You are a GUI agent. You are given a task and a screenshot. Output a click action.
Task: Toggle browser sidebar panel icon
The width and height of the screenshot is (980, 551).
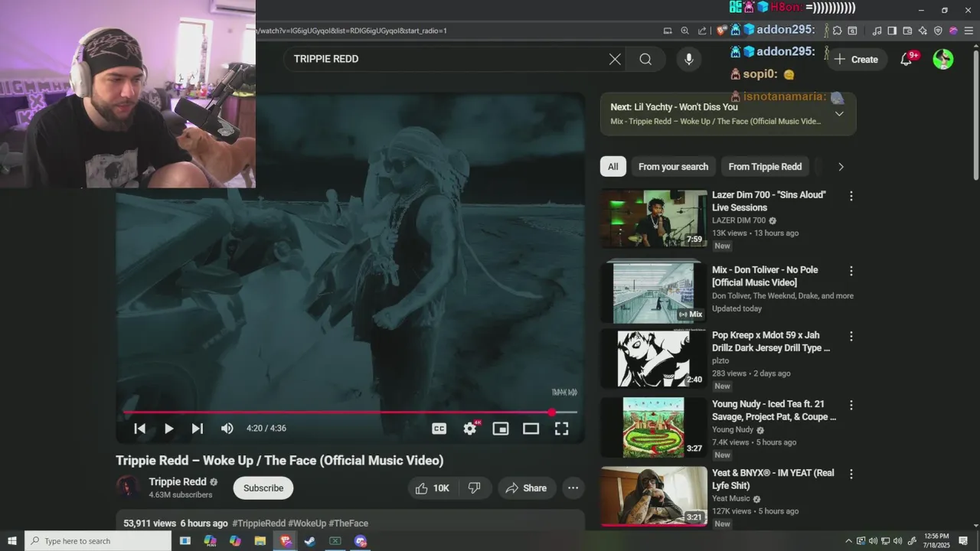893,31
